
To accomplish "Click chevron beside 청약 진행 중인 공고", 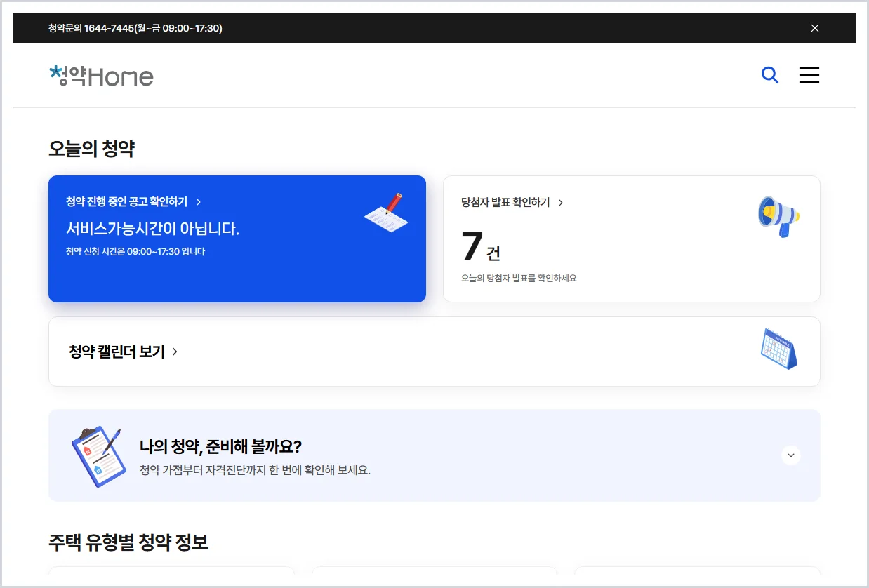I will point(199,202).
